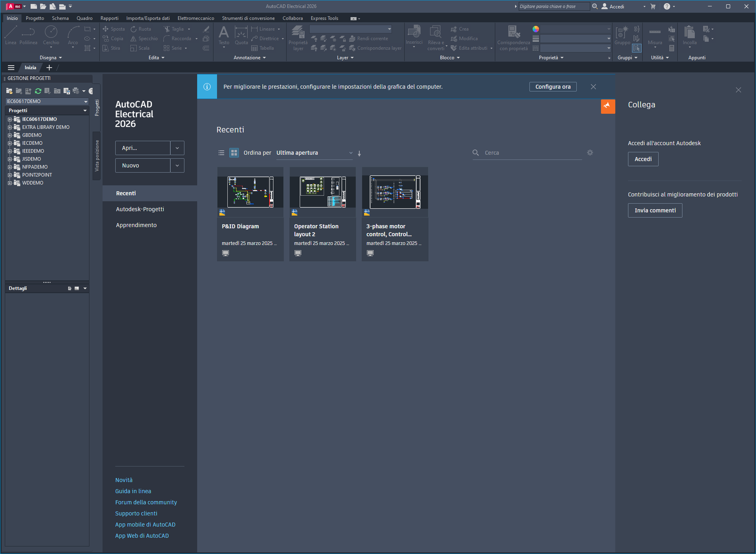
Task: Open the P&ID Diagram thumbnail
Action: pyautogui.click(x=250, y=192)
